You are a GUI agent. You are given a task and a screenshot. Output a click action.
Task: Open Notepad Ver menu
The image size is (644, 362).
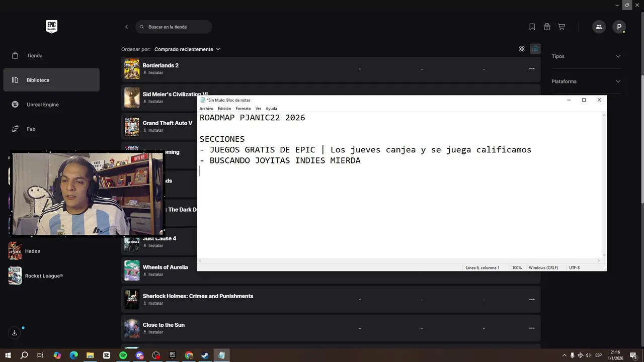tap(258, 109)
